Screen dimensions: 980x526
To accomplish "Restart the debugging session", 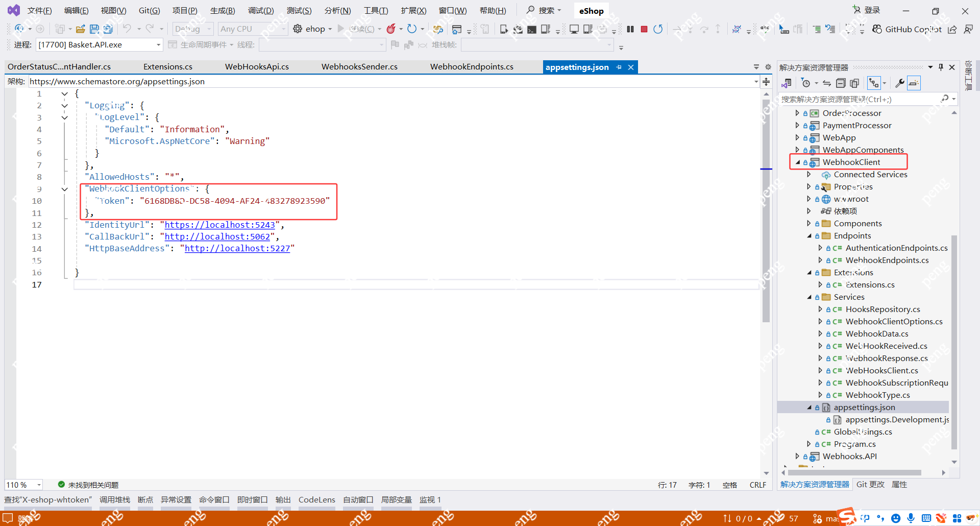I will click(x=658, y=29).
